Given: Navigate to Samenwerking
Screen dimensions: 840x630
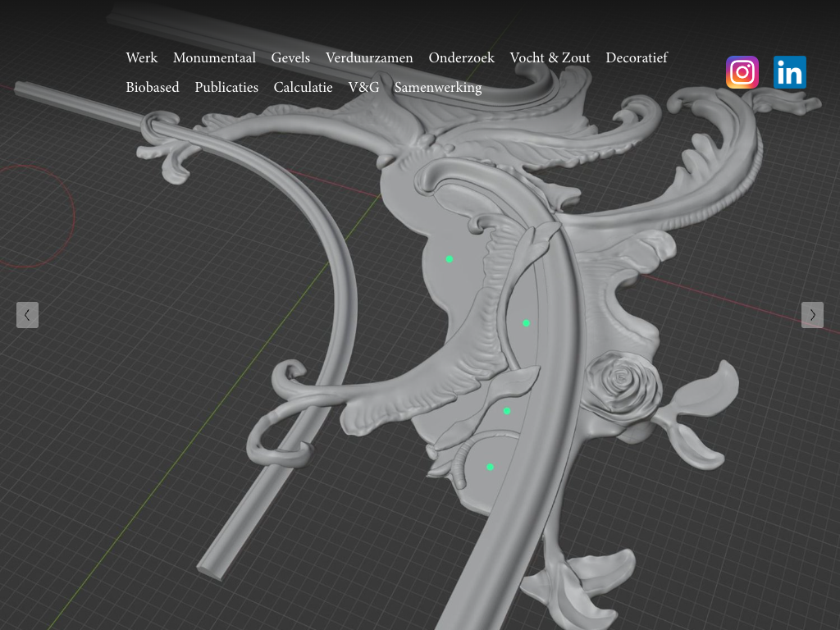Looking at the screenshot, I should (438, 87).
